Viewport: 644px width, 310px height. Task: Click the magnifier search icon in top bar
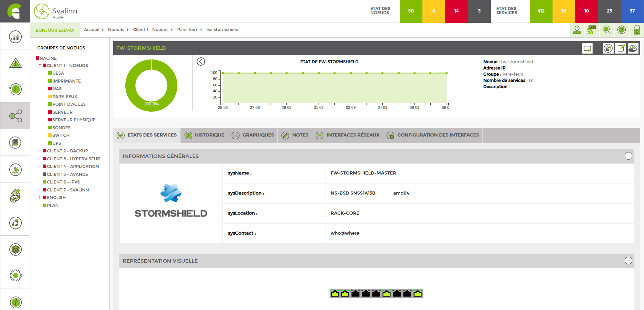click(607, 30)
